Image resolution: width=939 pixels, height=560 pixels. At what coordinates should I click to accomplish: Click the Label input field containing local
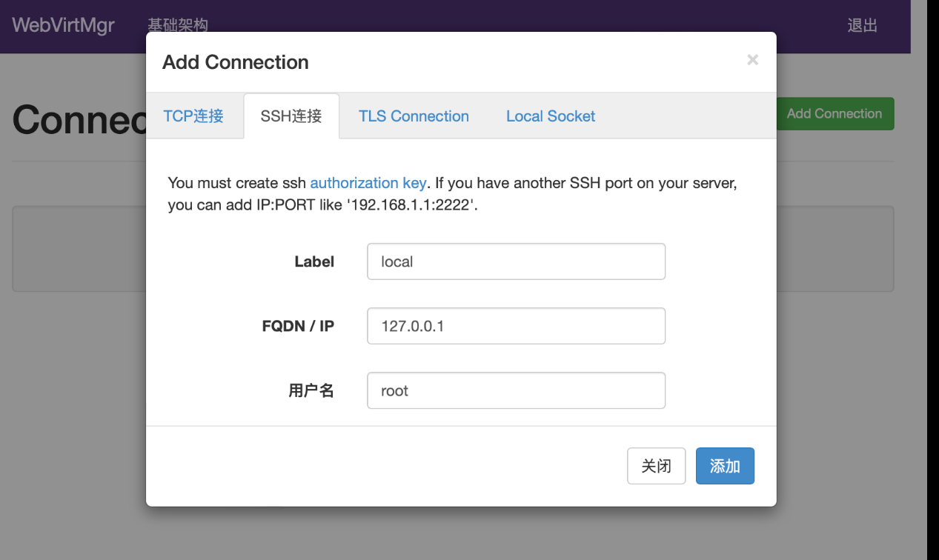[516, 261]
